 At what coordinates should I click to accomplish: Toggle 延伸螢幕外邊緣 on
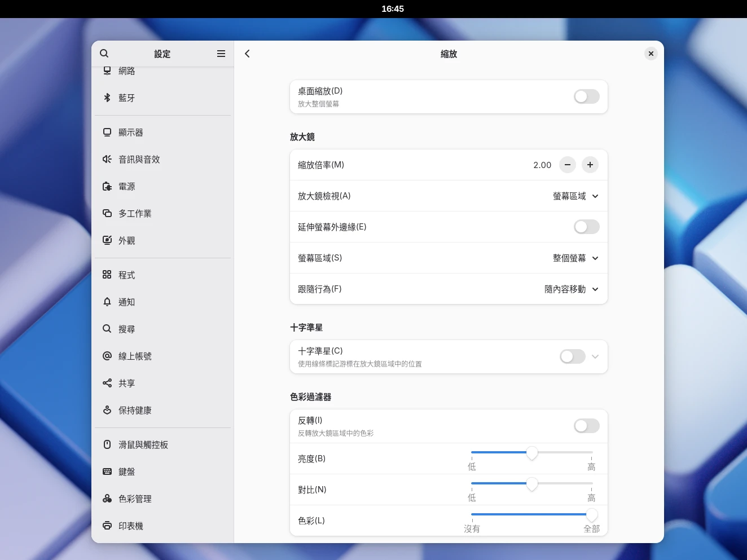click(586, 227)
